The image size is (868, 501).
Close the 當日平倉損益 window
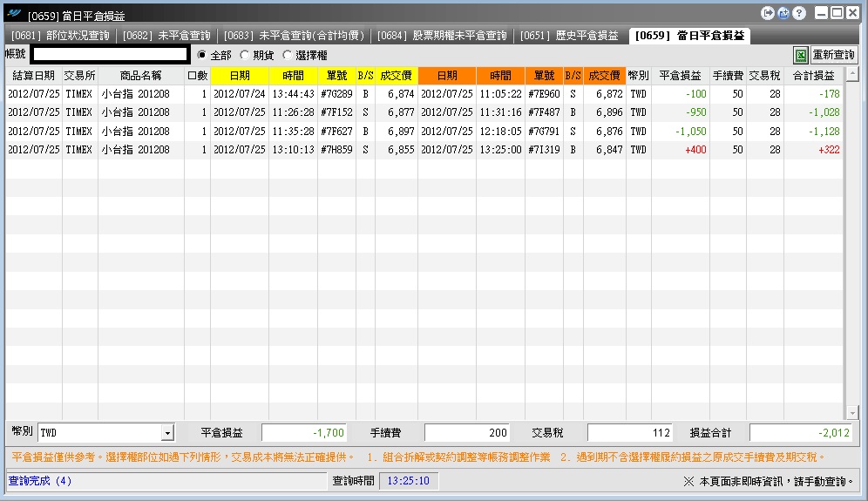pos(852,13)
